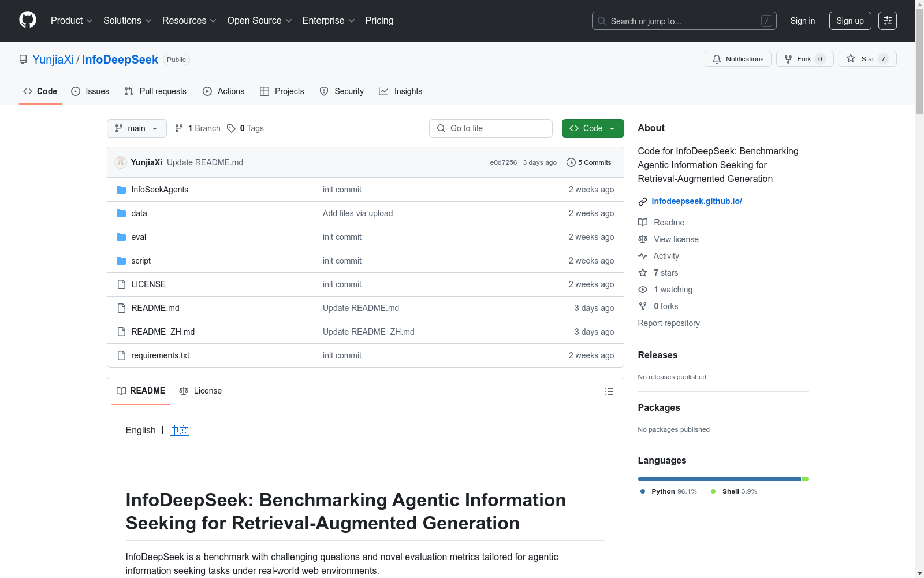Open the main branch selector dropdown
Image resolution: width=924 pixels, height=578 pixels.
[137, 128]
